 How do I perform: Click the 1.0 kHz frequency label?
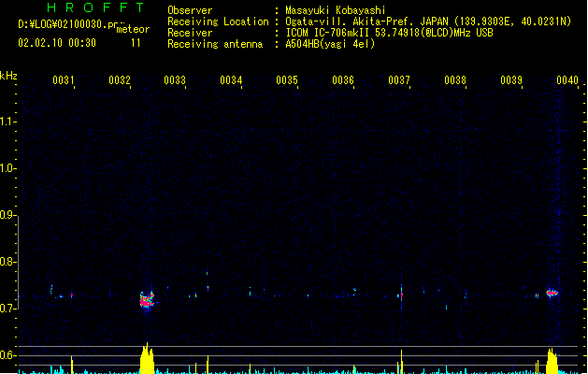[x=7, y=168]
